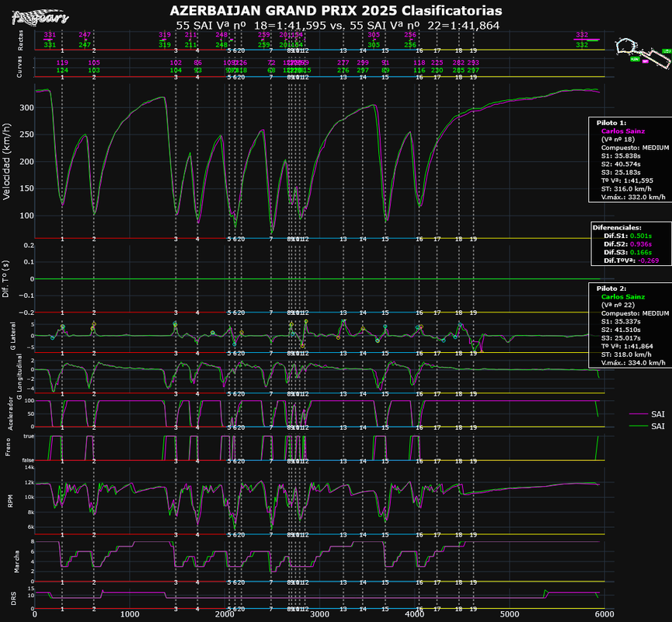Click the Marcha axis label
The image size is (672, 622).
tap(17, 562)
